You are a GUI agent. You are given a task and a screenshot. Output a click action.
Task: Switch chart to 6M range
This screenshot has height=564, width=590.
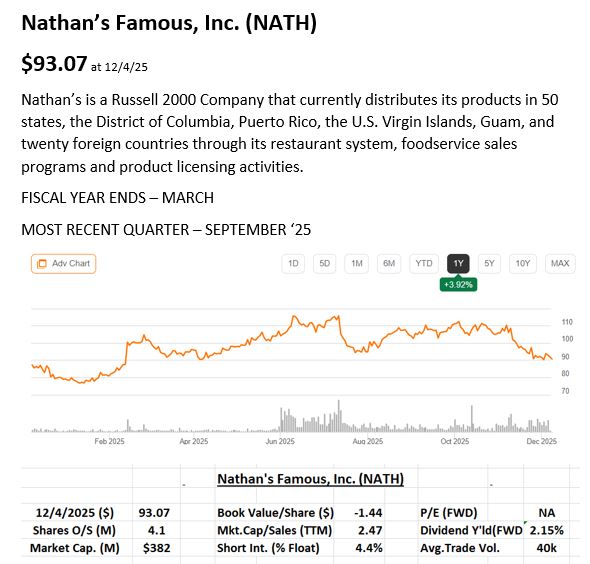389,263
